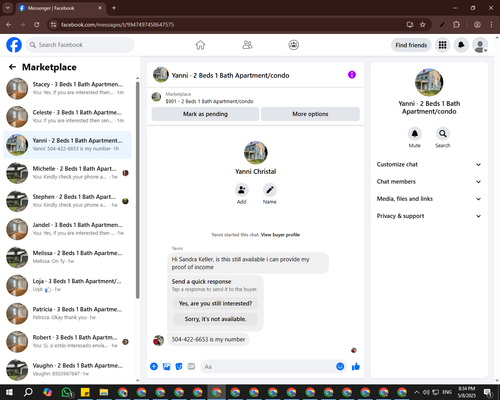This screenshot has width=500, height=400.
Task: Open the taskbar clock showing 8:34 PM
Action: click(x=467, y=392)
